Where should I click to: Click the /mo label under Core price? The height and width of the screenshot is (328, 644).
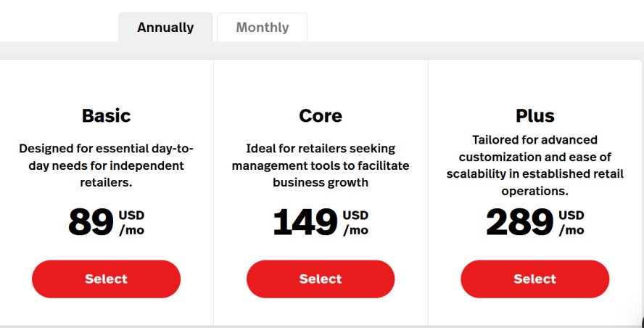[355, 230]
